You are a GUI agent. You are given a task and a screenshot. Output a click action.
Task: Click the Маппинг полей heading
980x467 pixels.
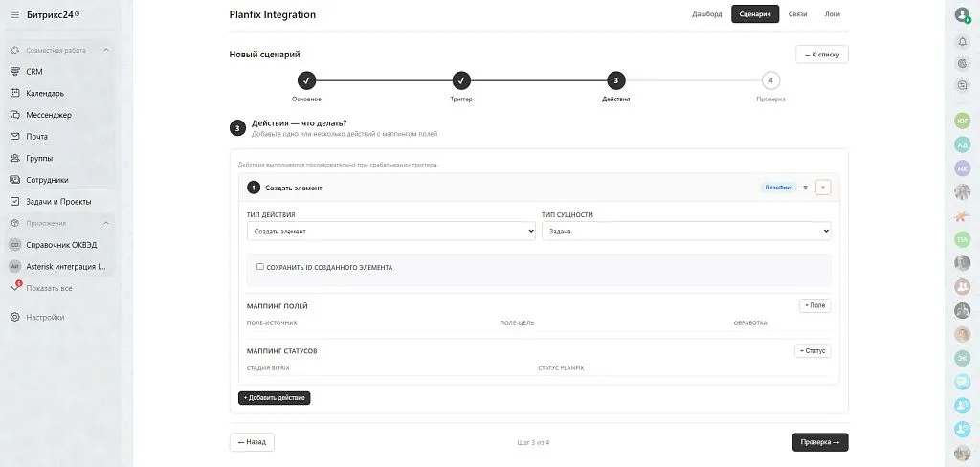pos(278,306)
